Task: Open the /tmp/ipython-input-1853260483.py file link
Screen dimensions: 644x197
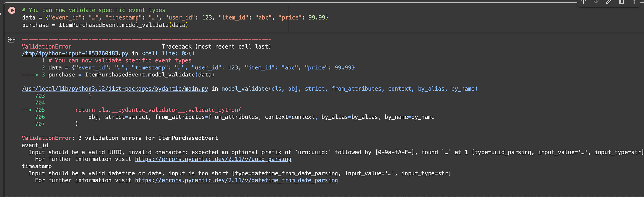Action: [x=75, y=53]
